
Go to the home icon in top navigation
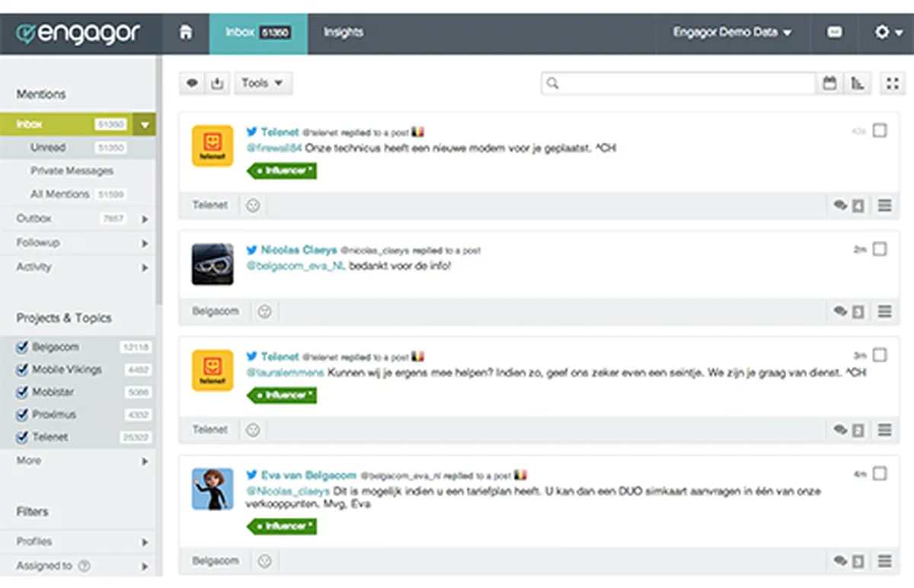[185, 33]
